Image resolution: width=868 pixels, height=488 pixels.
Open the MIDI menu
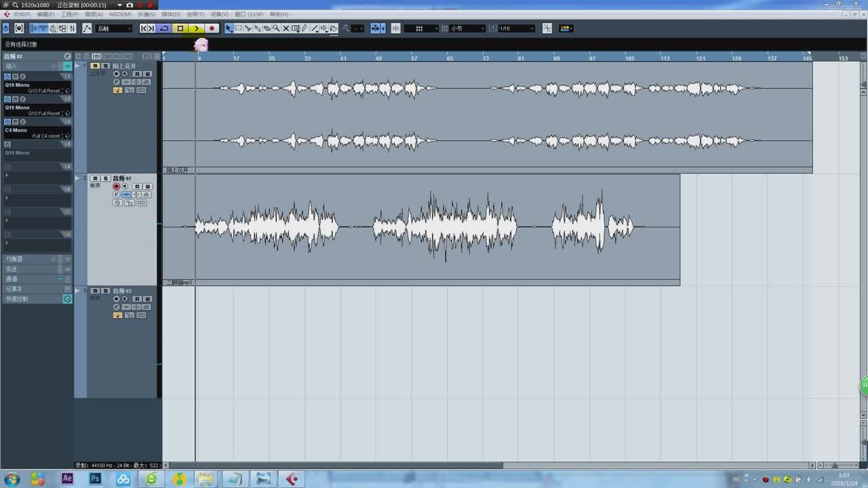121,14
